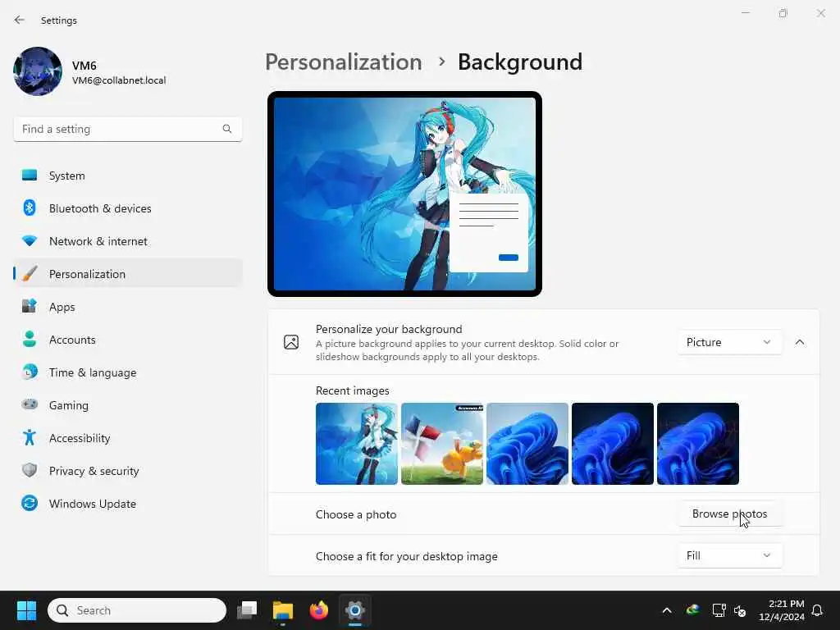The image size is (840, 630).
Task: Go to Accounts settings
Action: click(x=127, y=339)
